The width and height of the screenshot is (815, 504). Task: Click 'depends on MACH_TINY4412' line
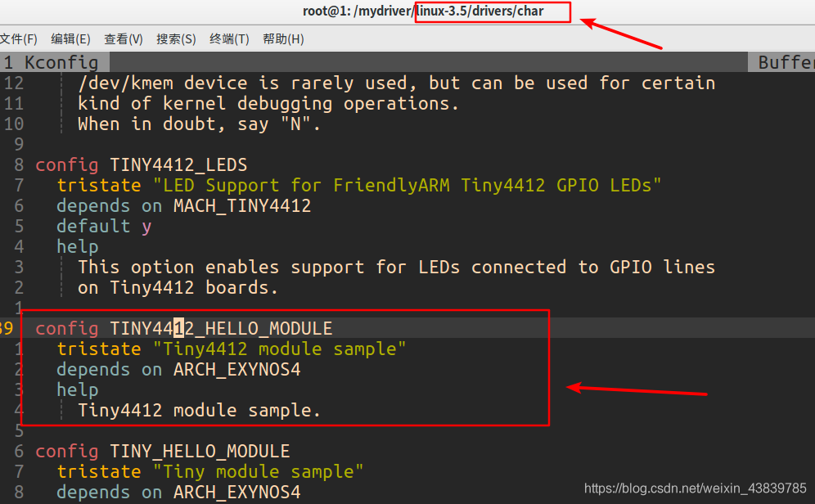point(184,205)
